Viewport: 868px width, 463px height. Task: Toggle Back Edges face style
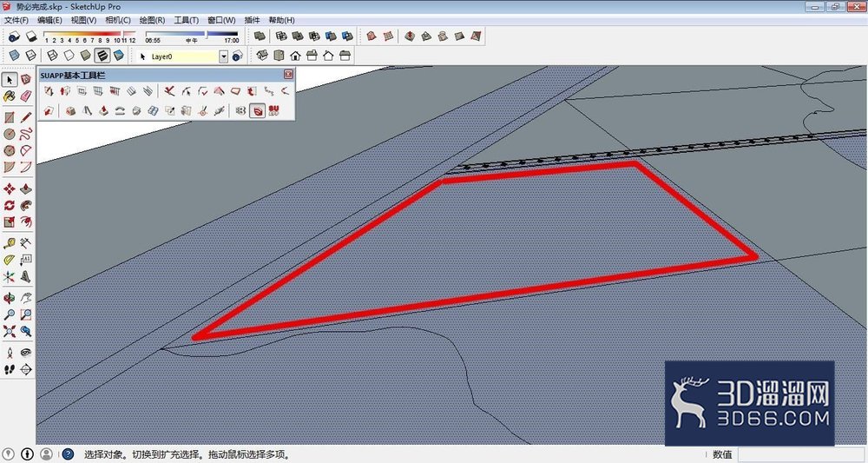[31, 56]
